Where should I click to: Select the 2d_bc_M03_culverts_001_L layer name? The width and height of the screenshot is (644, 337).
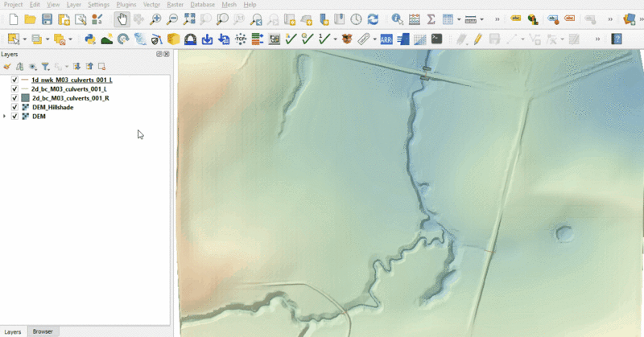pyautogui.click(x=69, y=89)
